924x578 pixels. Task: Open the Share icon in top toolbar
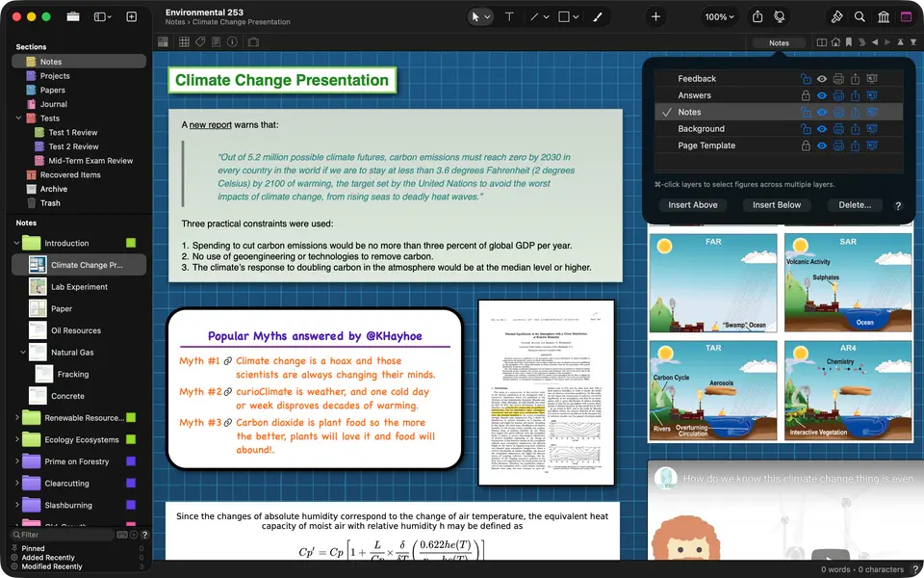757,16
